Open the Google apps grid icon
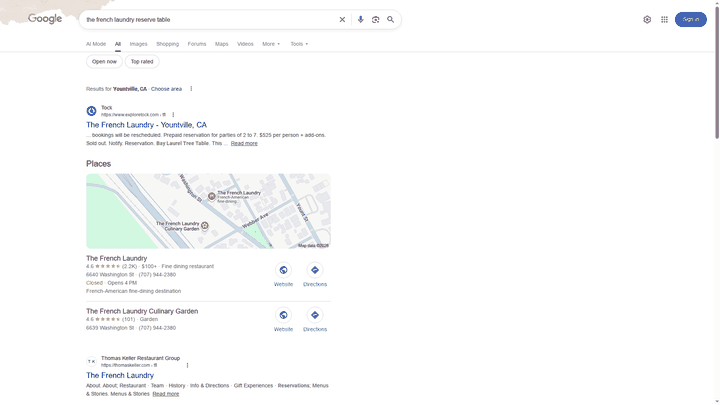Screen dimensions: 720x405 point(664,19)
